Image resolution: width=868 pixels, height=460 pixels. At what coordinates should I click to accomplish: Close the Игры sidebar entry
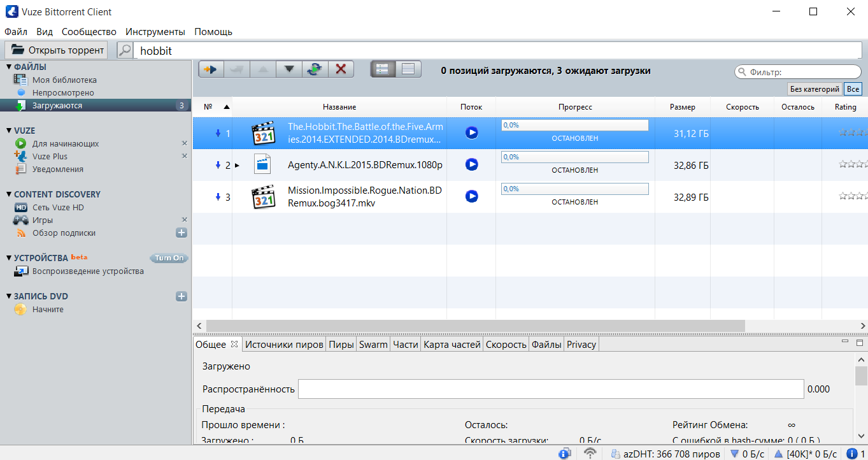(x=184, y=220)
